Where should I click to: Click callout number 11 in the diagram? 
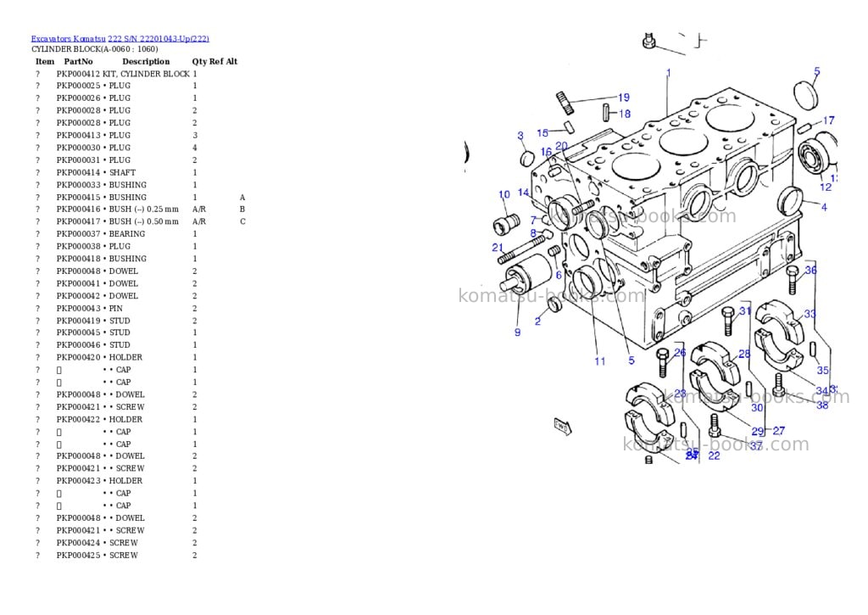[x=600, y=362]
